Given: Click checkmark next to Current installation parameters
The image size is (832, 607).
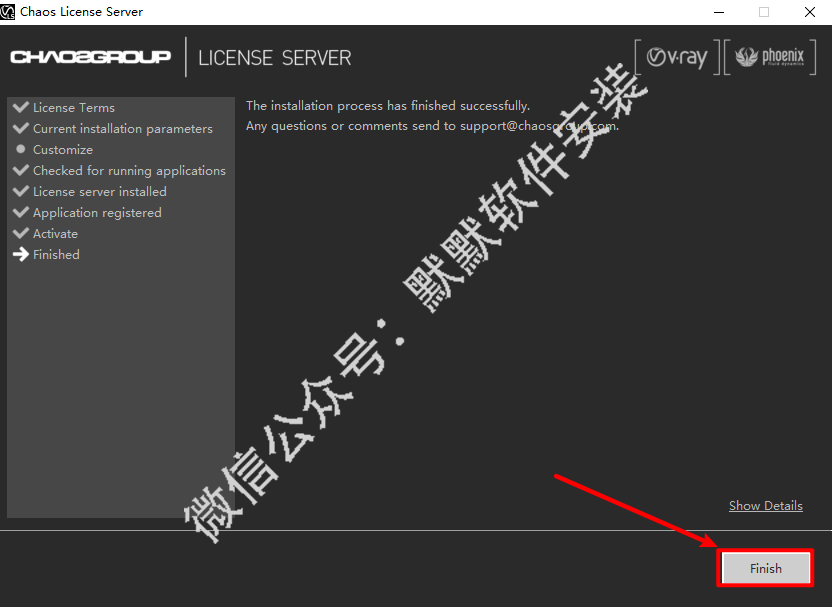Looking at the screenshot, I should pos(20,128).
